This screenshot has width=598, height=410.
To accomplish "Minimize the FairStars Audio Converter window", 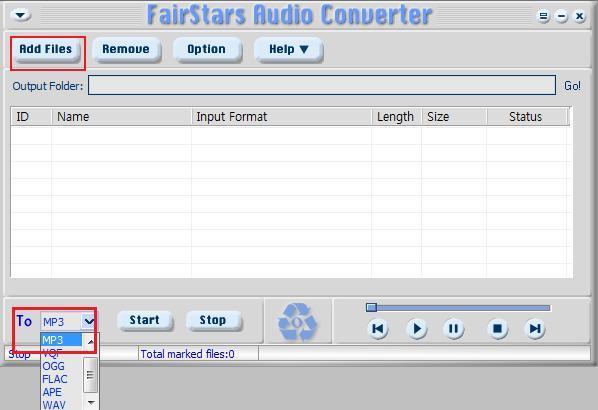I will tap(561, 16).
